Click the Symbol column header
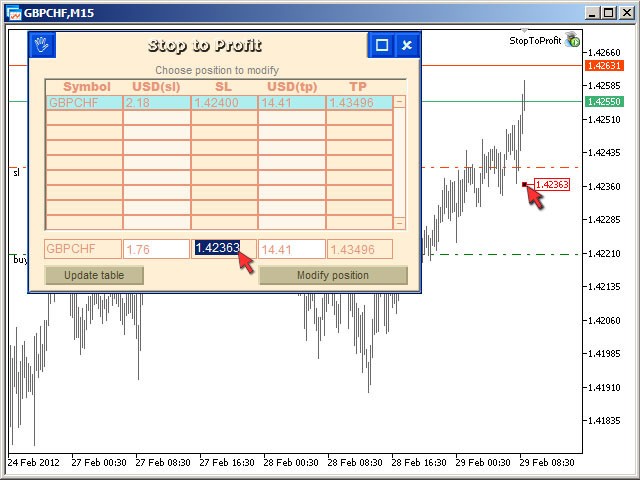The image size is (640, 480). coord(87,87)
